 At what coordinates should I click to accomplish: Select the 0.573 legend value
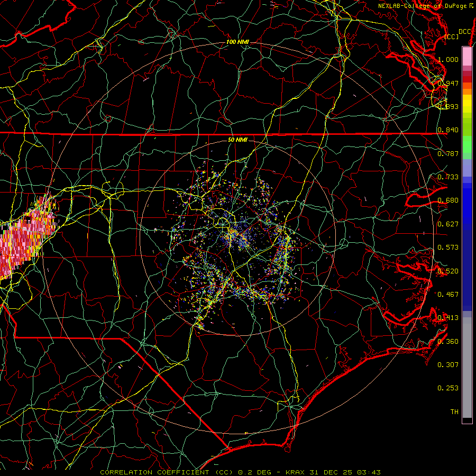pyautogui.click(x=448, y=247)
